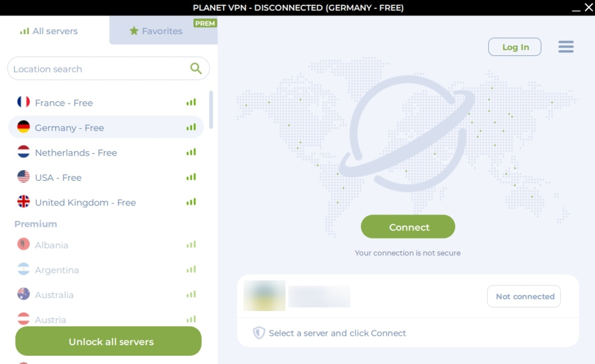Click the magnifying glass search icon
The width and height of the screenshot is (595, 364).
click(196, 68)
